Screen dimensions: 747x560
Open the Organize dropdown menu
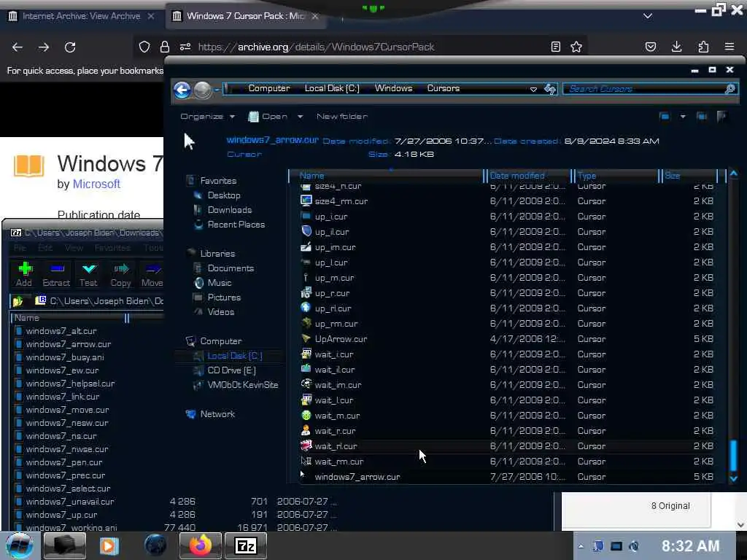tap(208, 116)
